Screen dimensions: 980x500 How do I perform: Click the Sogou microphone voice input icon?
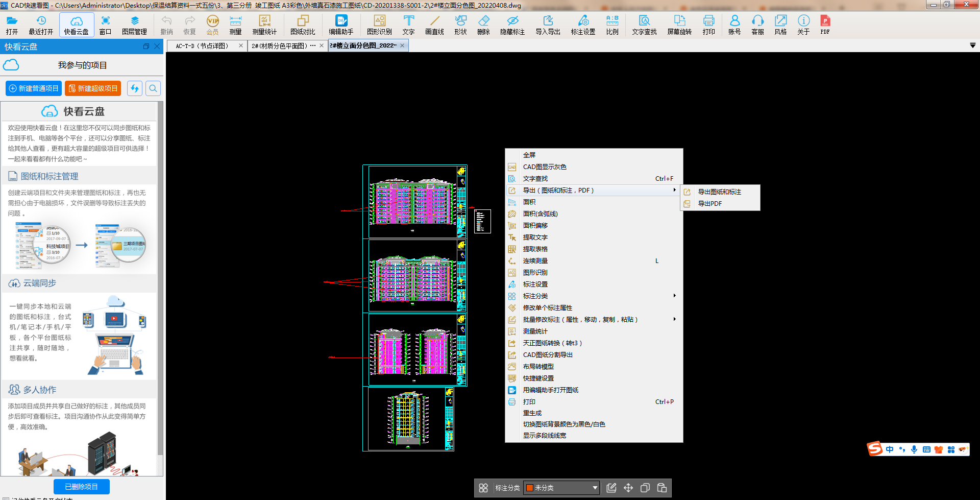click(x=914, y=449)
